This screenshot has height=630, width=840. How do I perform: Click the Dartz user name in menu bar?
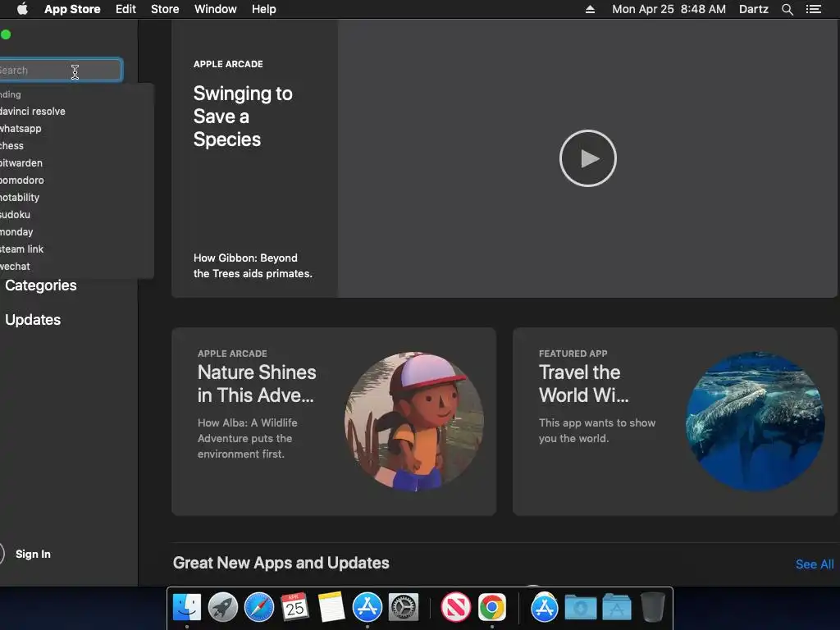coord(754,9)
